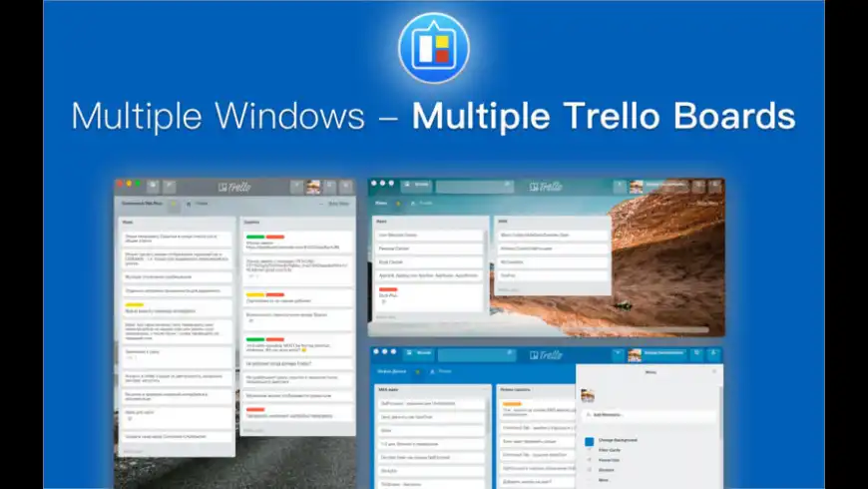Click the board title in gray left window
This screenshot has height=489, width=868.
click(143, 204)
